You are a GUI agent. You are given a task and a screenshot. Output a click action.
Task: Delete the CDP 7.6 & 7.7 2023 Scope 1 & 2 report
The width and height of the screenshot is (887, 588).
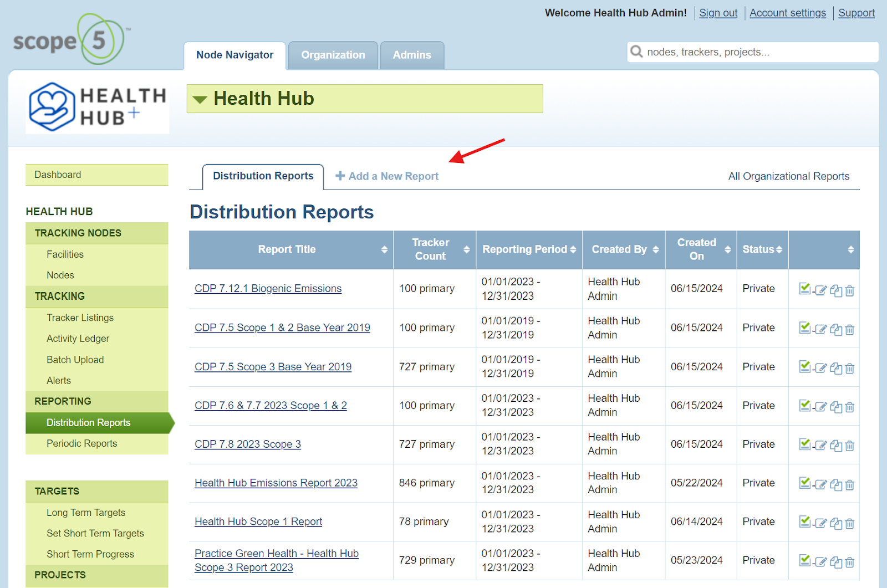[850, 407]
